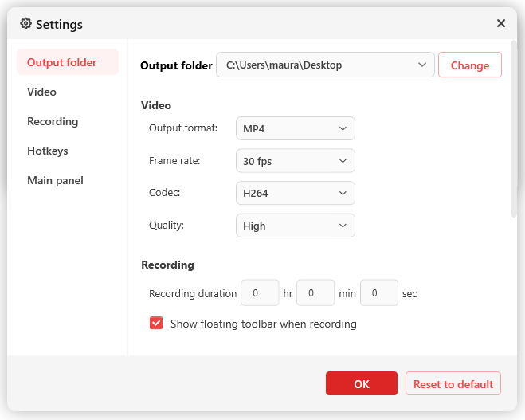Click the Settings title text
This screenshot has height=420, width=525.
59,24
